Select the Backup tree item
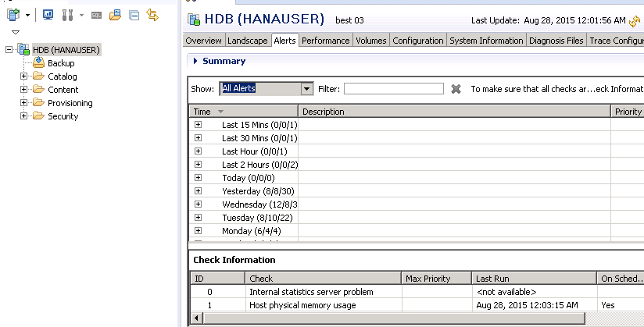644x327 pixels. (61, 63)
